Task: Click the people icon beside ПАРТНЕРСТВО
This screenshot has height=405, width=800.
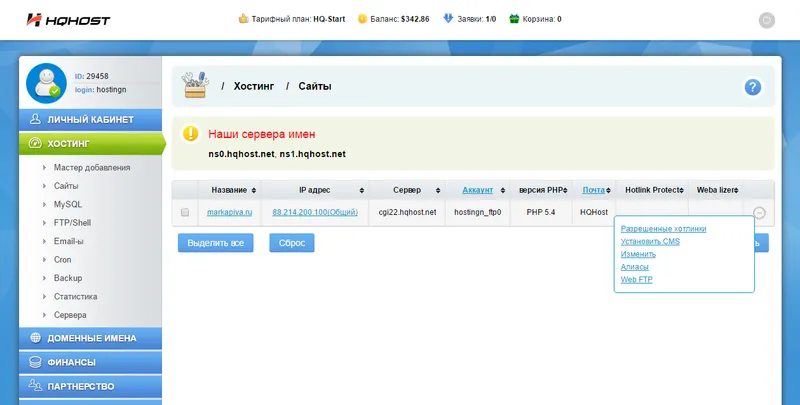Action: click(x=35, y=386)
